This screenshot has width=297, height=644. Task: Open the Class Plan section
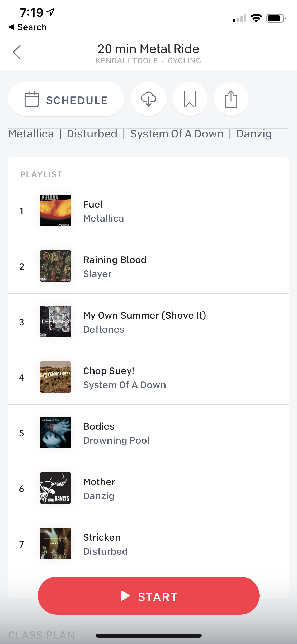pyautogui.click(x=41, y=635)
